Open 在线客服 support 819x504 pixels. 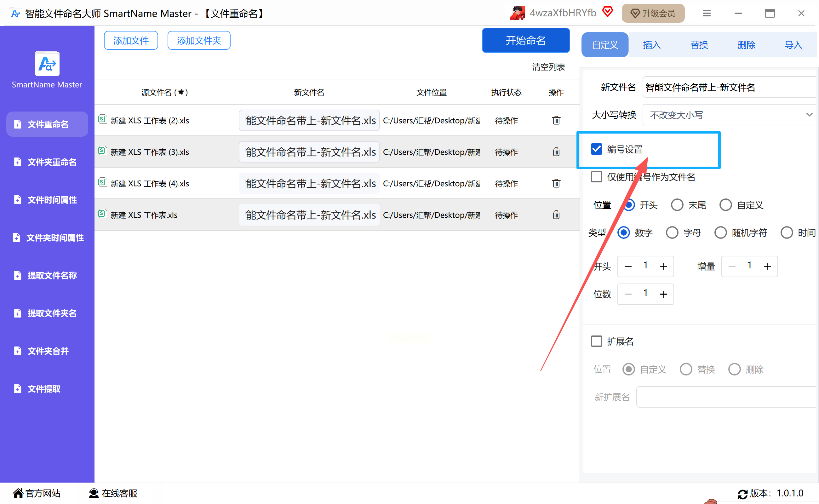coord(113,493)
